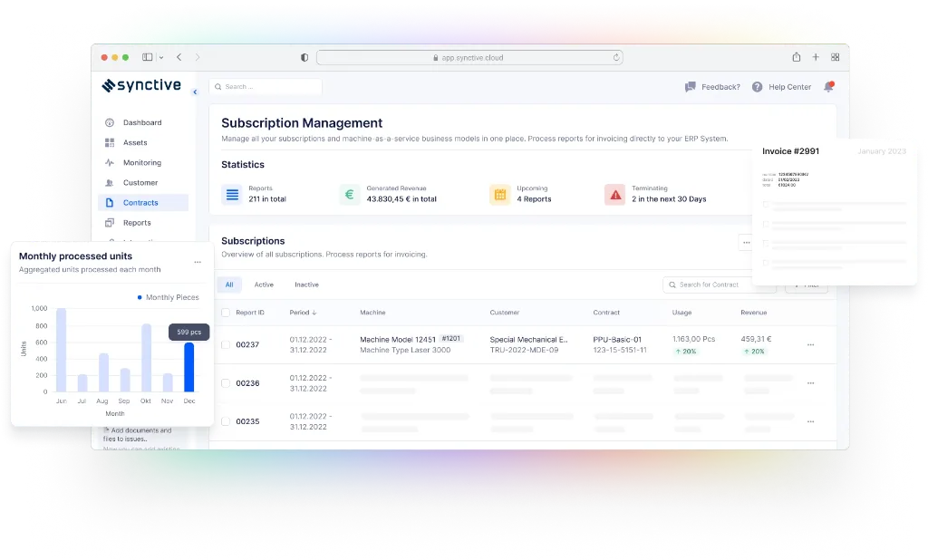Click the Jun bar in chart
This screenshot has height=560, width=928.
(x=61, y=350)
